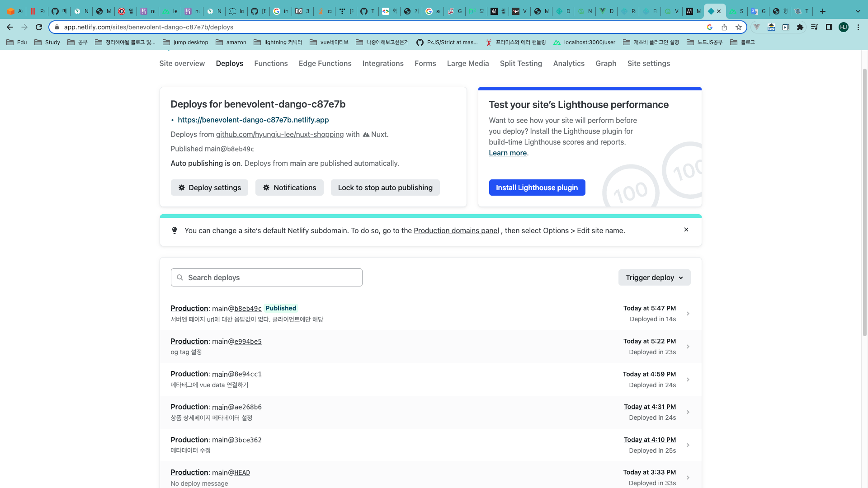Viewport: 868px width, 488px height.
Task: Open deploy e994be5 details via its chevron
Action: coord(688,347)
